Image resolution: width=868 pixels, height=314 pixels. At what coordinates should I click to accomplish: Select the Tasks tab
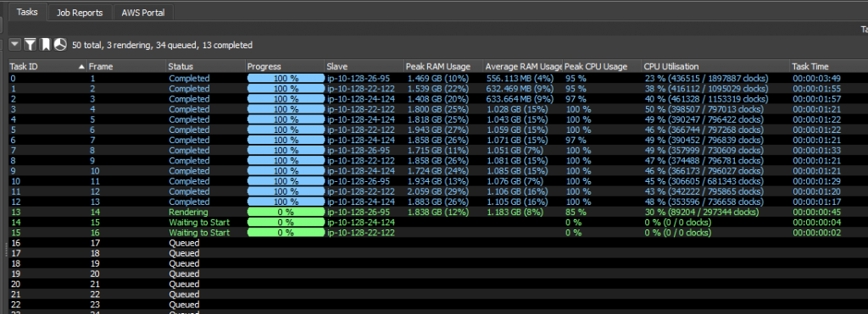[x=27, y=12]
